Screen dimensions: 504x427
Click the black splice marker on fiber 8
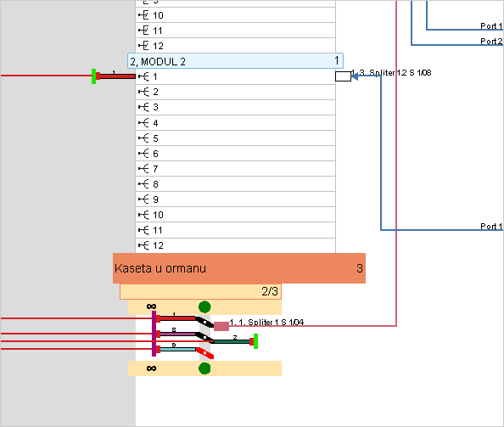(x=204, y=337)
